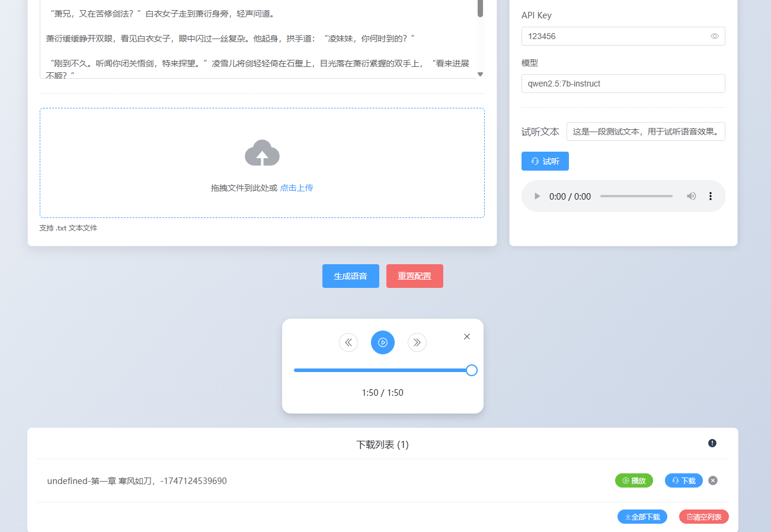Click the item name undefined-第一章 寒风如刀
The image size is (771, 532).
click(x=137, y=480)
